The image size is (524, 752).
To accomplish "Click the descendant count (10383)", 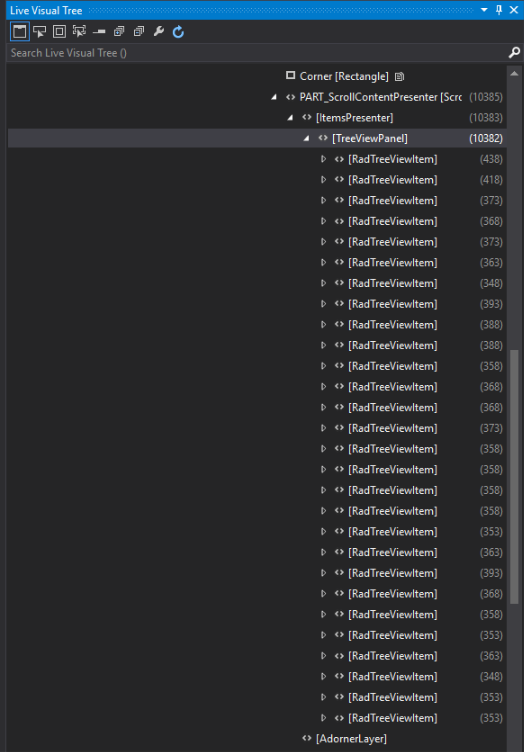I will pyautogui.click(x=486, y=118).
